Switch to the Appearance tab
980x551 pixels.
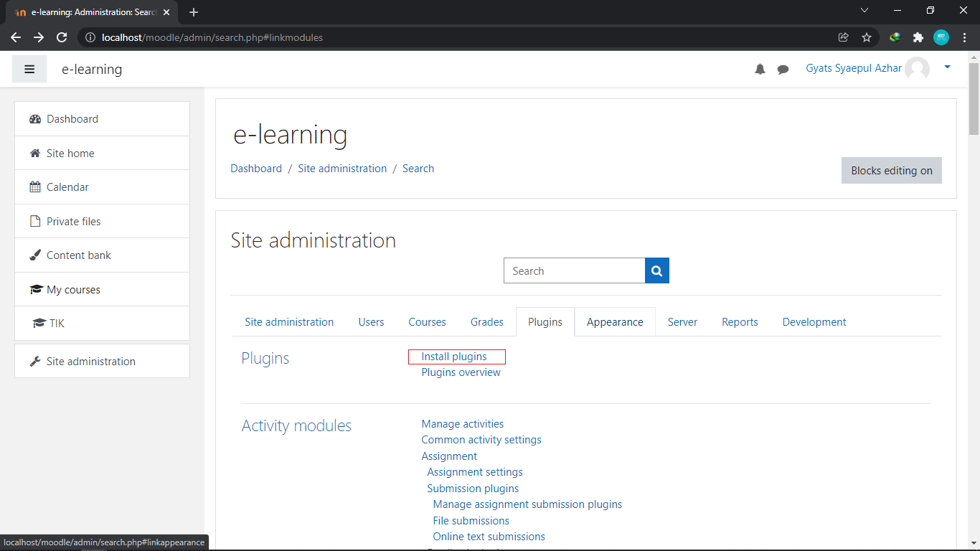coord(615,322)
